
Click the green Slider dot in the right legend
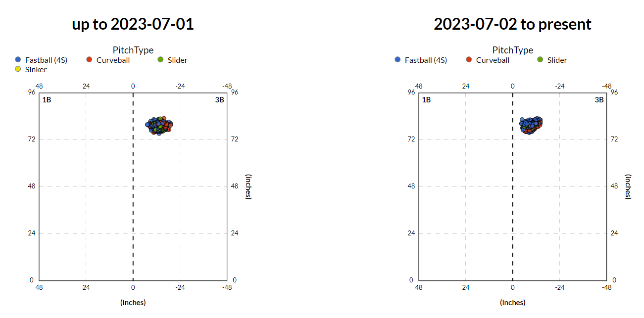coord(540,60)
